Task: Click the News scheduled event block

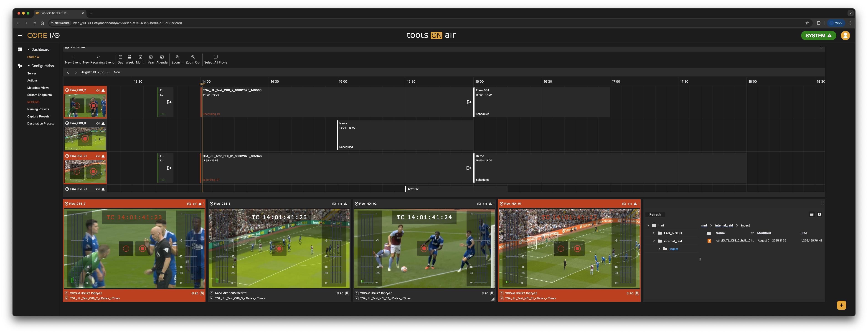Action: pos(404,135)
